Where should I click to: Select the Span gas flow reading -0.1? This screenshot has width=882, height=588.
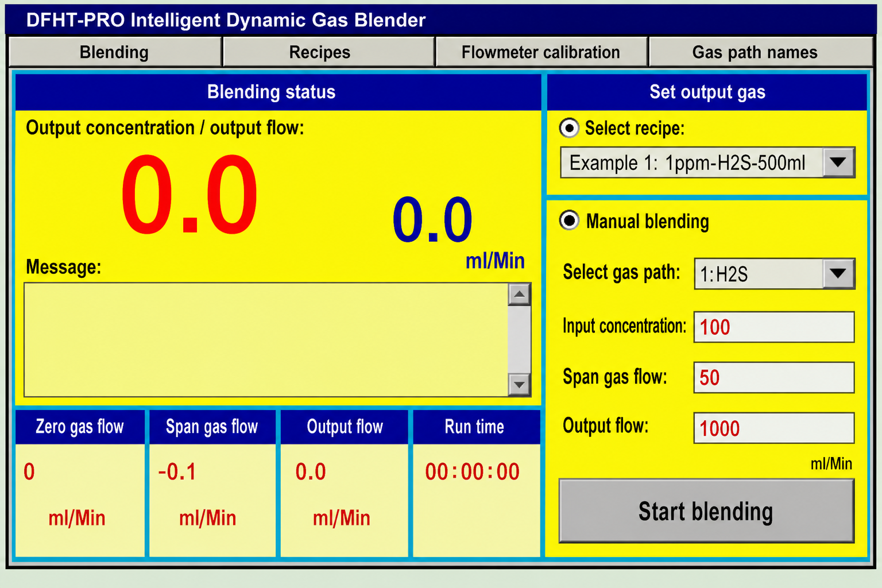pyautogui.click(x=177, y=472)
